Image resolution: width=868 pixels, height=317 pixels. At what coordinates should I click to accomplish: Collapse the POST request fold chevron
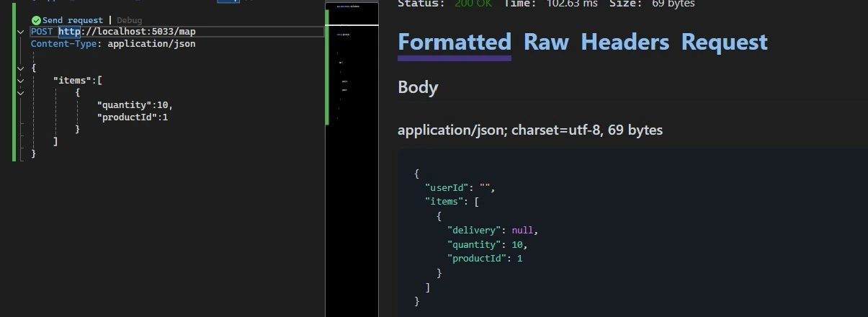[20, 32]
